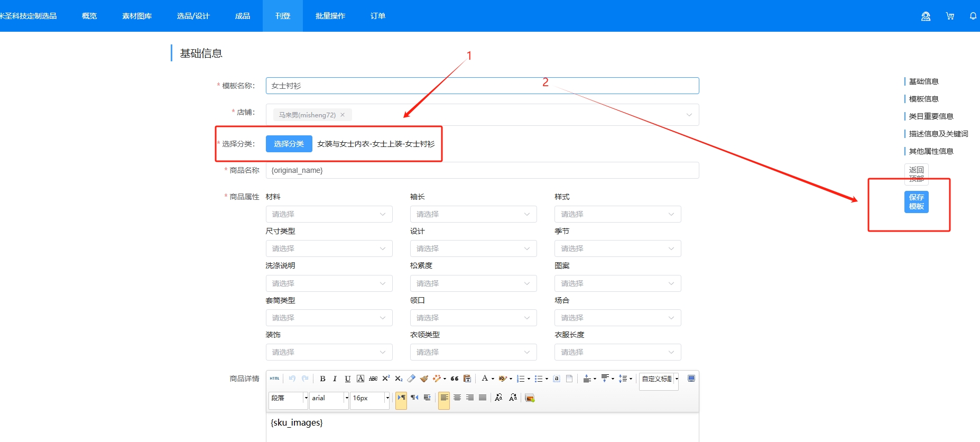Click the 保存模板 button
This screenshot has width=980, height=442.
[916, 201]
